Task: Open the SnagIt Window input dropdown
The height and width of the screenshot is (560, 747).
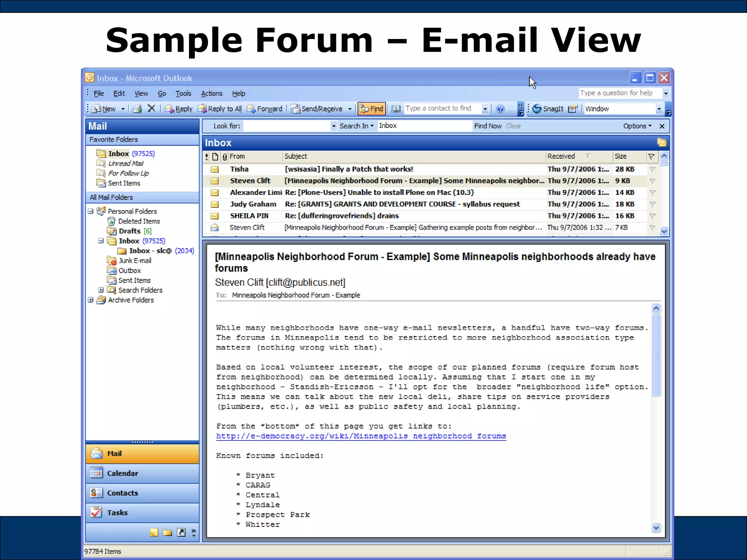Action: (659, 109)
